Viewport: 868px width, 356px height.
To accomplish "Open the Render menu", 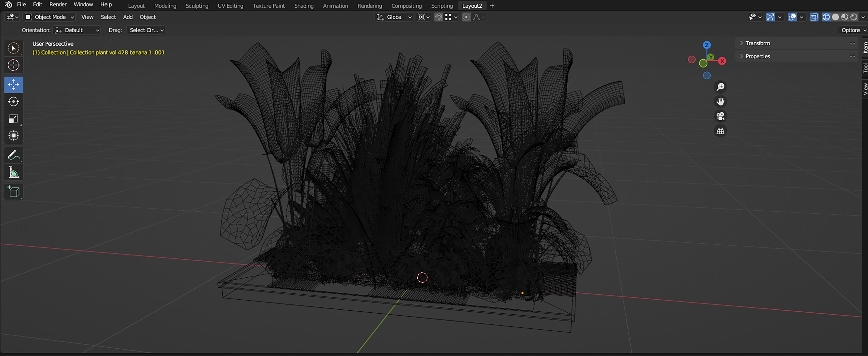I will click(58, 4).
